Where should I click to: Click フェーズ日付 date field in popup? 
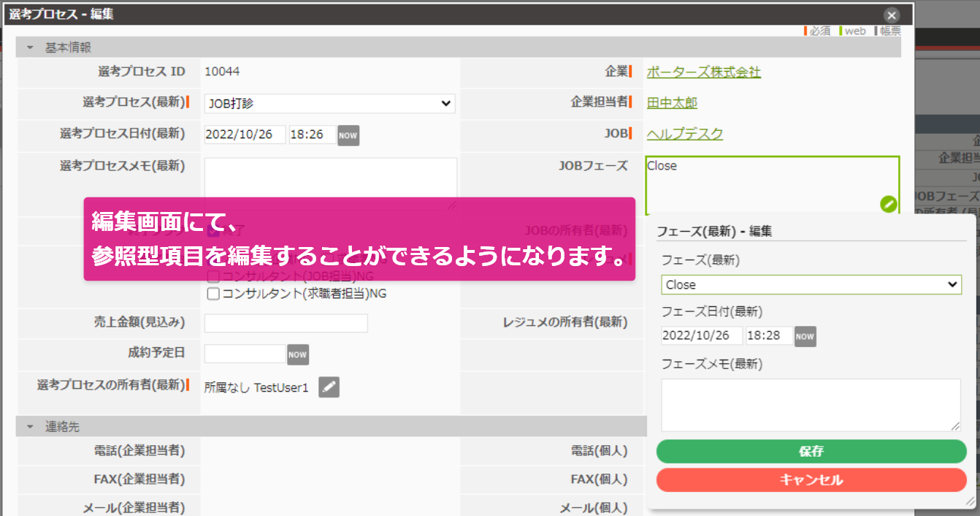pos(702,336)
